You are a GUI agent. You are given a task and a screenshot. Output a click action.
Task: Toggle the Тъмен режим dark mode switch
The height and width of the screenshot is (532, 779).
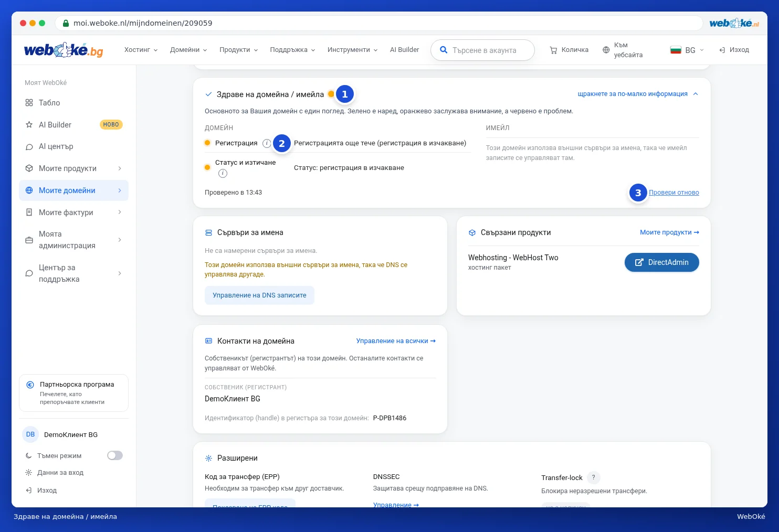pos(115,455)
